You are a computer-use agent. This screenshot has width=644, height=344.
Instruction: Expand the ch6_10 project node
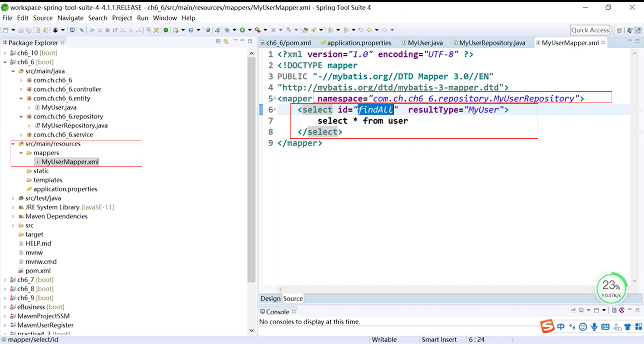[5, 53]
